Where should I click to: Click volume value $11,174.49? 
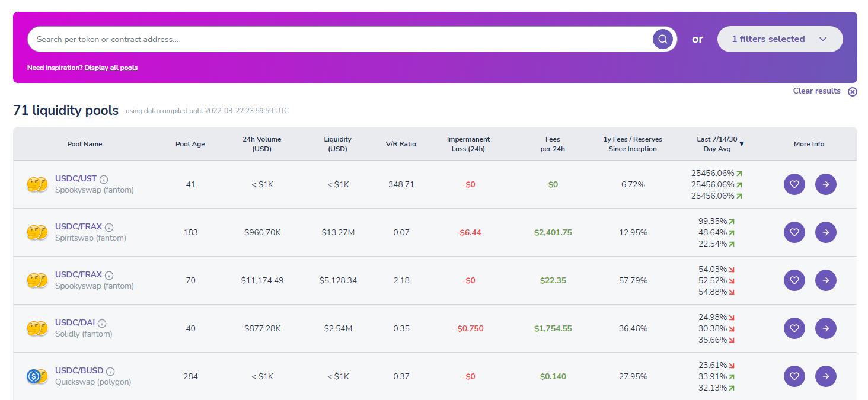[262, 280]
